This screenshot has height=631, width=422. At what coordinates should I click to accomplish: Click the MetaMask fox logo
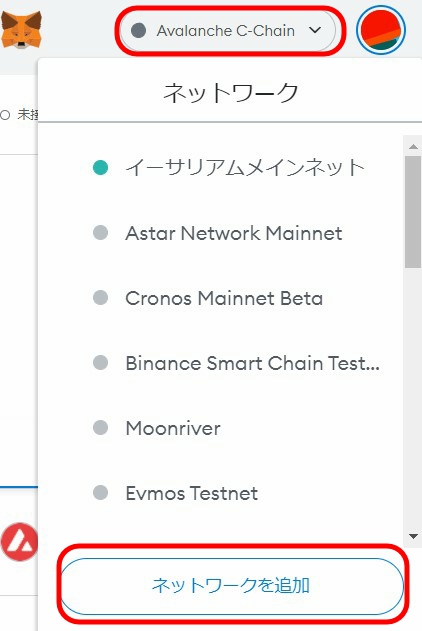tap(21, 30)
